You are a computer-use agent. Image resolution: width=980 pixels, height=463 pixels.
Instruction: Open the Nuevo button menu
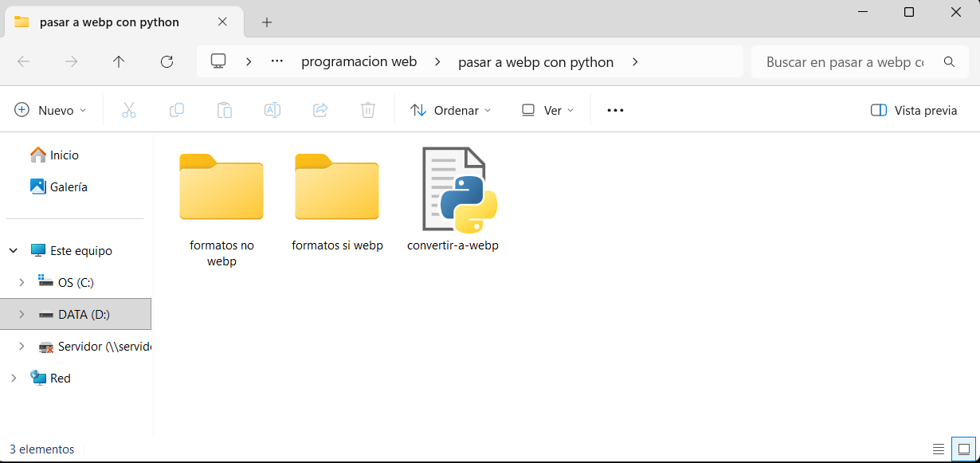51,110
